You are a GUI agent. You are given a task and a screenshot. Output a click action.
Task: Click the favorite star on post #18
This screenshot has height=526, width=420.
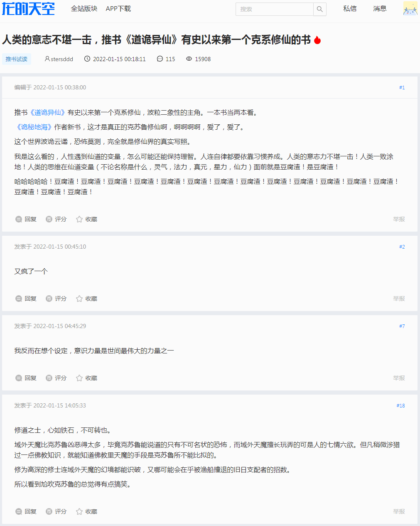click(x=79, y=511)
